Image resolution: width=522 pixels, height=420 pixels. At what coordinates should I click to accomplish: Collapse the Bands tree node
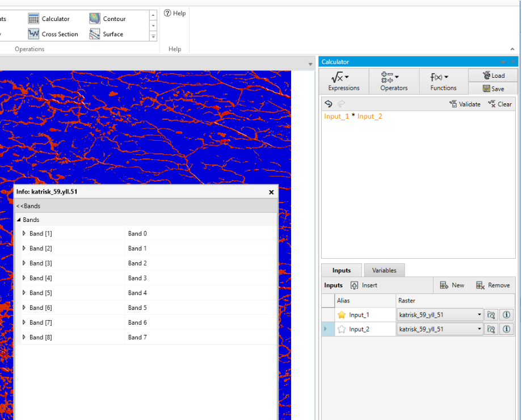tap(19, 220)
